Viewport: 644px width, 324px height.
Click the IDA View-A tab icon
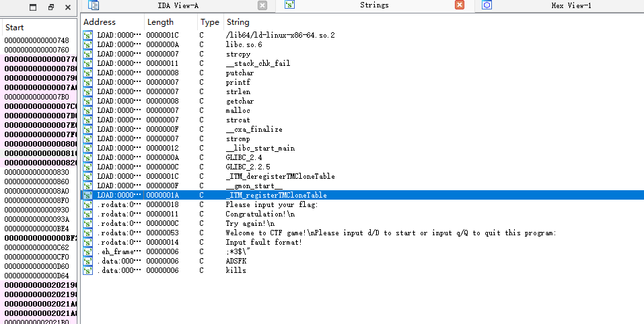(94, 5)
